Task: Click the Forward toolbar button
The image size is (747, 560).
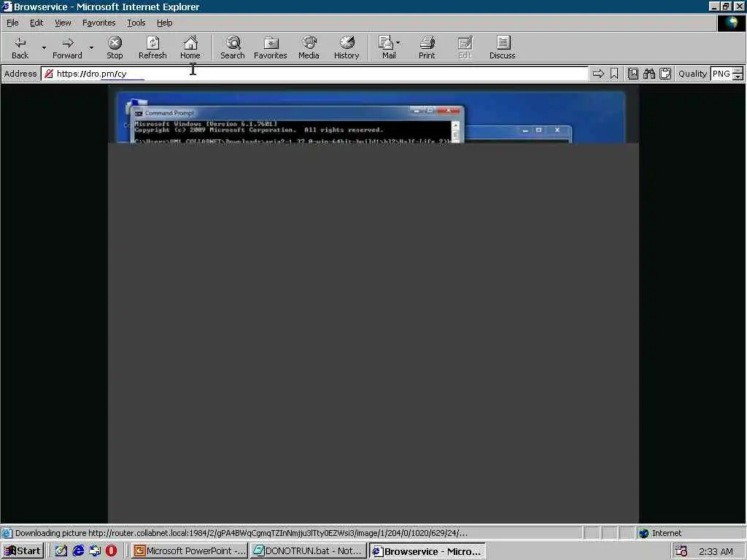Action: pyautogui.click(x=67, y=47)
